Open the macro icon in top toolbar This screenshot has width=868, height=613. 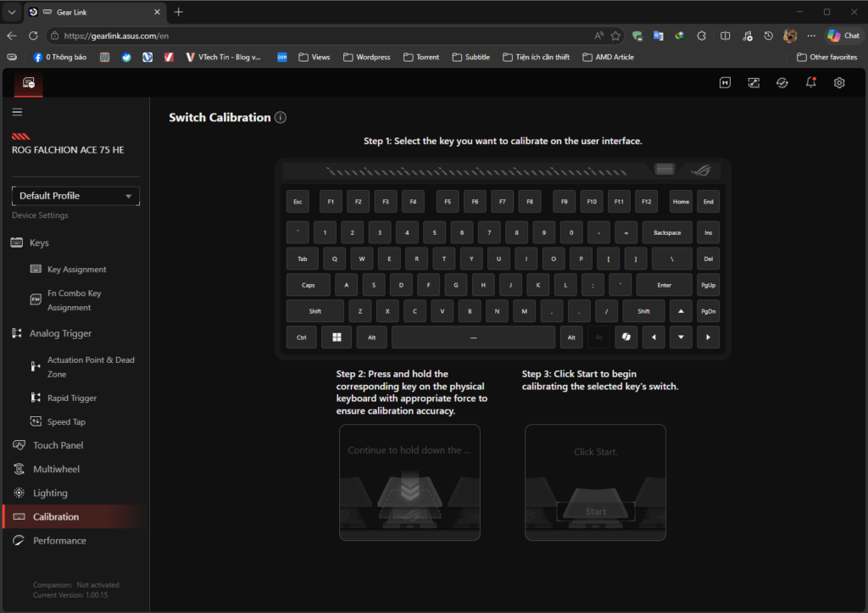click(726, 82)
